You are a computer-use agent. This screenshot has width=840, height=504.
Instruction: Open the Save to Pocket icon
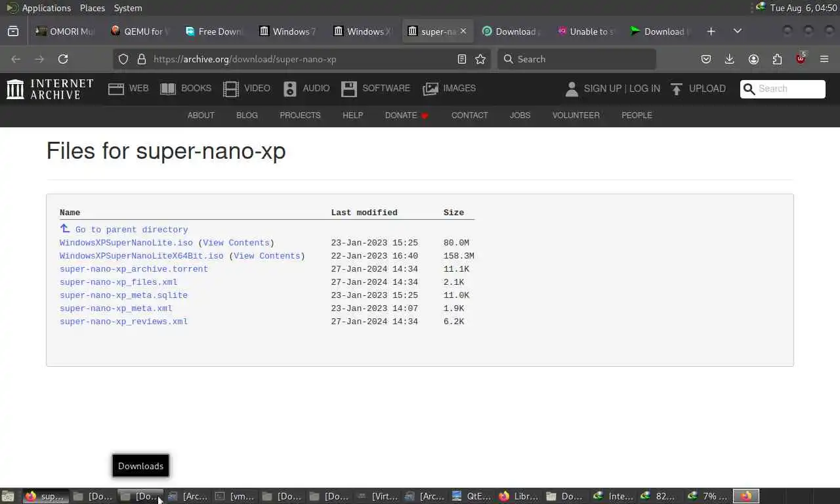(x=706, y=59)
